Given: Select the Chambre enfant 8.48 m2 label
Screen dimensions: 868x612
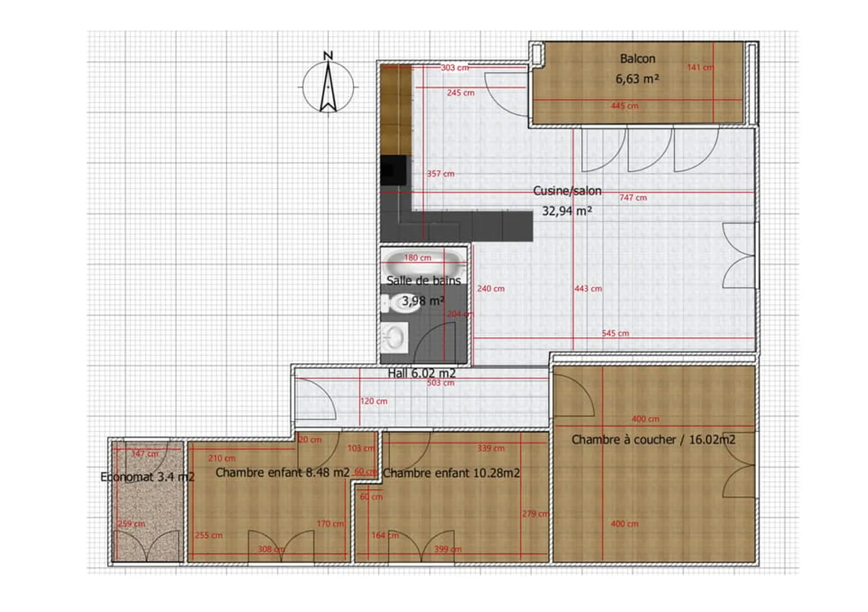Looking at the screenshot, I should pyautogui.click(x=282, y=473).
